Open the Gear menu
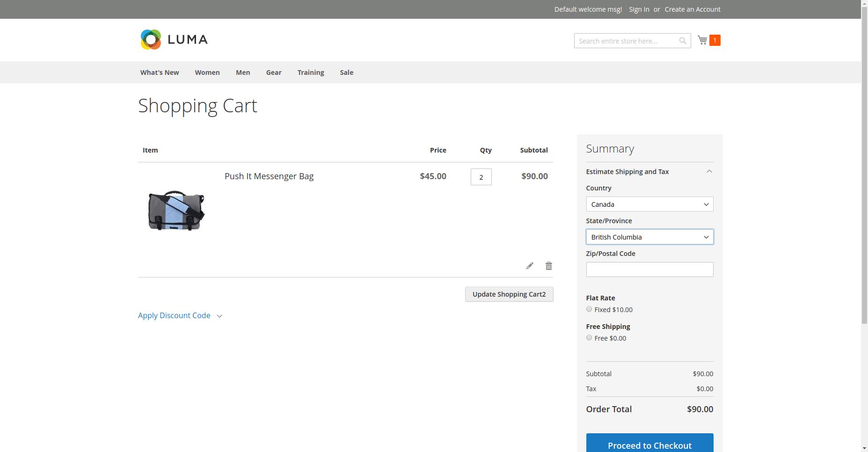This screenshot has width=868, height=452. point(273,73)
